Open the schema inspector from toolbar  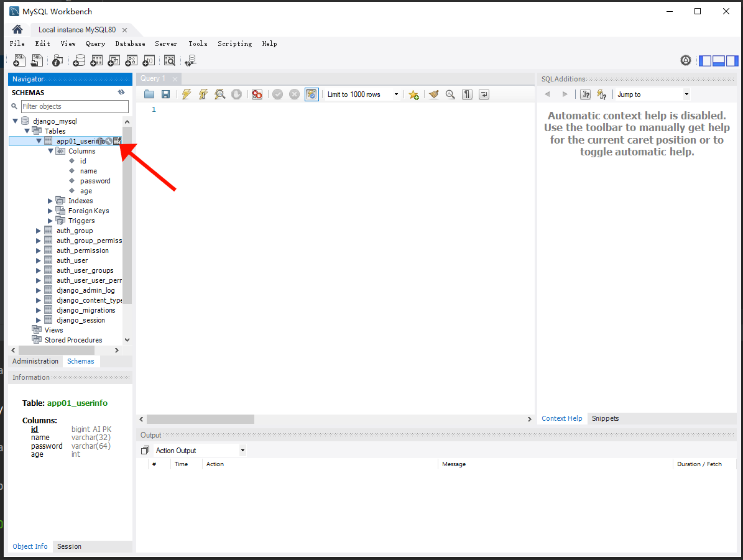[57, 60]
